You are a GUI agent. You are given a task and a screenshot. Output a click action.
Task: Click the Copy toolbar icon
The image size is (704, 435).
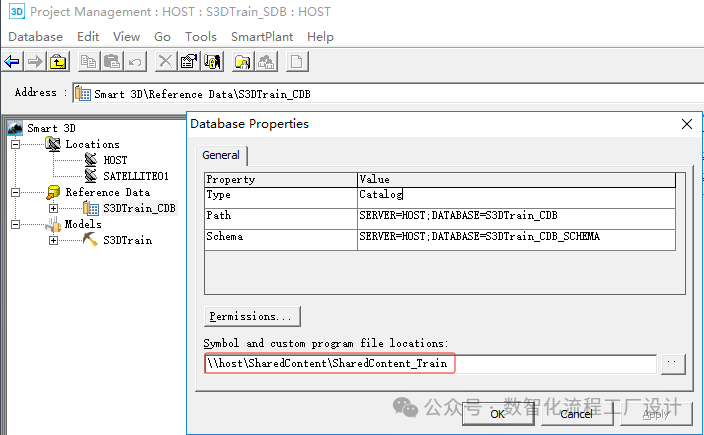coord(88,62)
